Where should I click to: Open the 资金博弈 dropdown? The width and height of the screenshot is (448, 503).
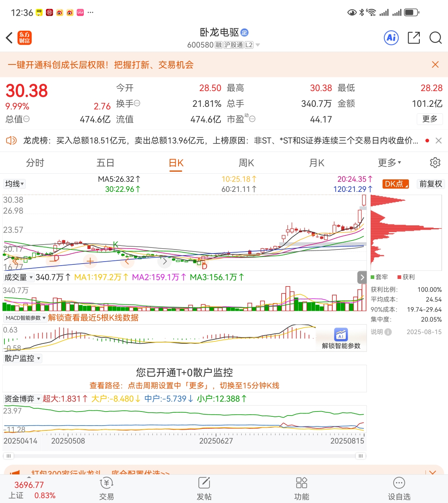click(22, 399)
